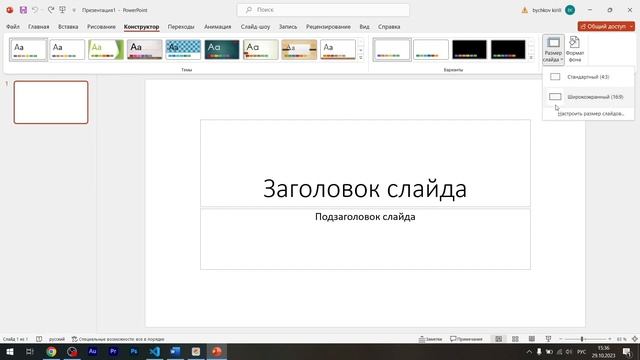Choose the second white variant thumbnail
The image size is (640, 360).
pos(431,49)
